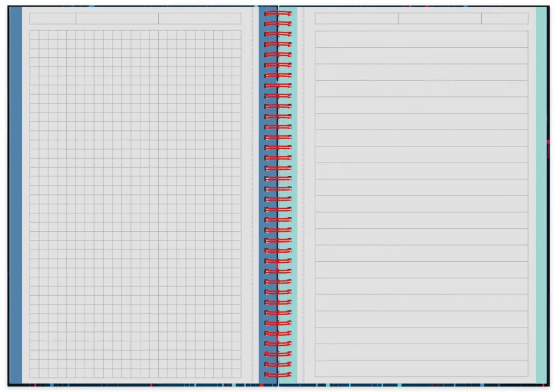
Task: Select the teal margin strip on the right page
Action: [x=541, y=195]
